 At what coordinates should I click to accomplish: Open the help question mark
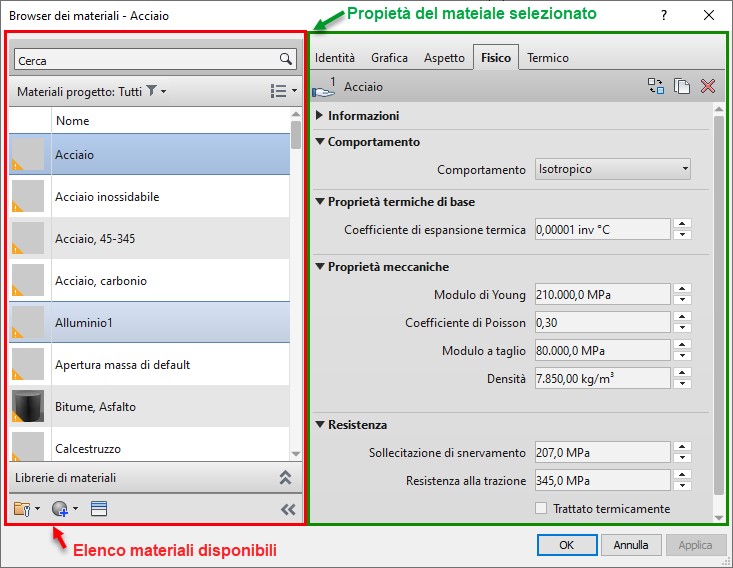coord(664,15)
